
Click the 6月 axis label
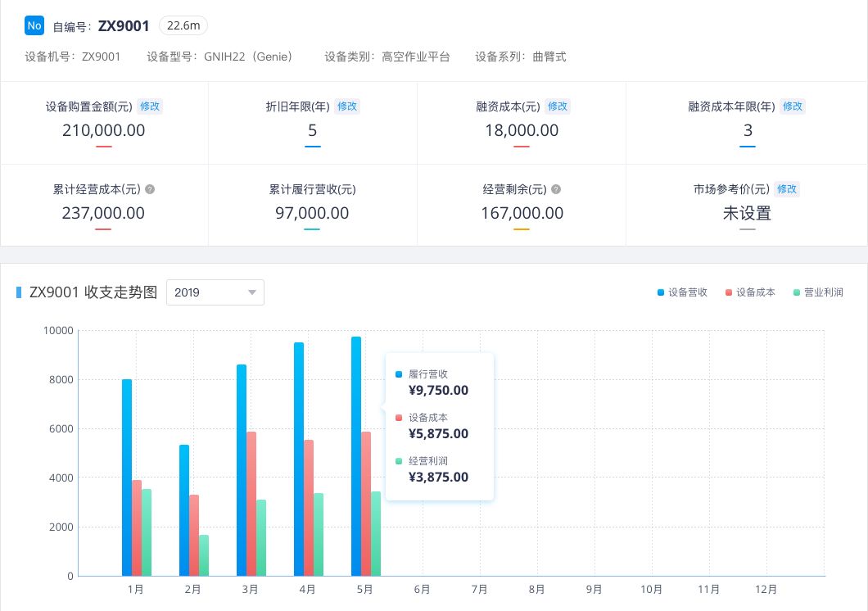click(422, 590)
